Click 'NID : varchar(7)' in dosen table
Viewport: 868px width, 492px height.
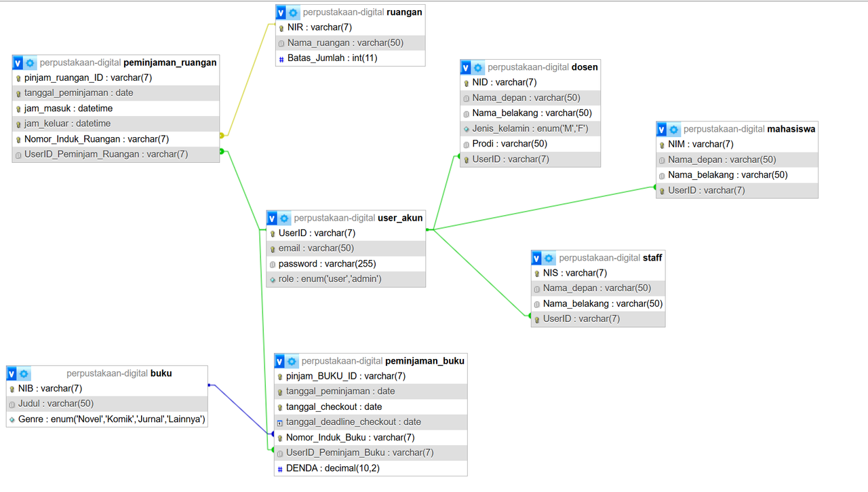pyautogui.click(x=530, y=82)
